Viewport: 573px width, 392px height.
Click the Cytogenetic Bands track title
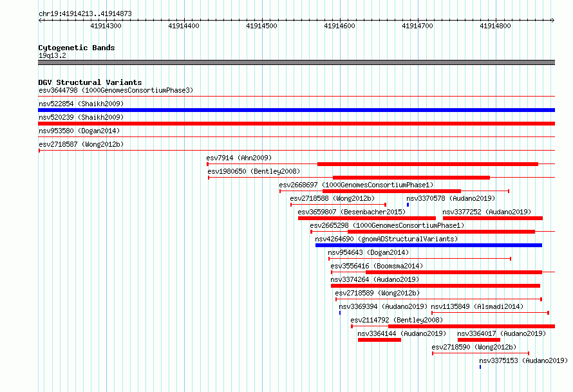[x=77, y=48]
